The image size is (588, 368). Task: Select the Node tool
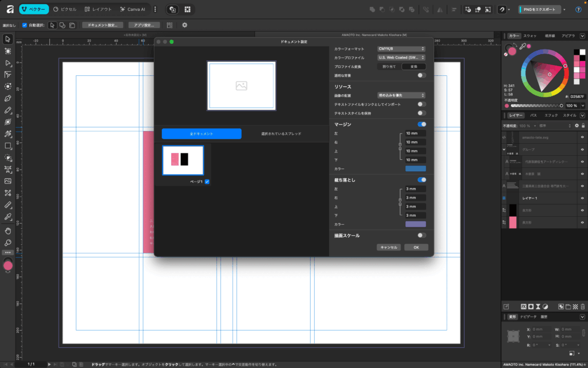8,63
